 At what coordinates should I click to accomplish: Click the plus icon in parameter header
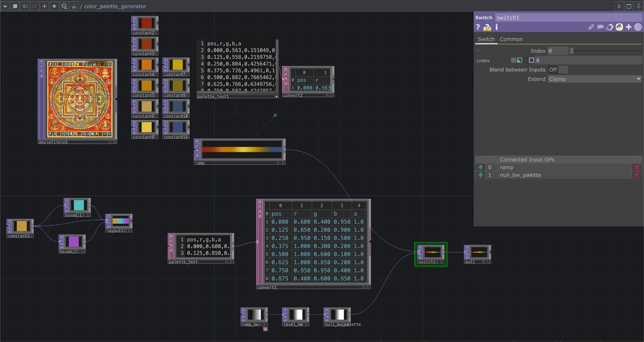point(629,27)
